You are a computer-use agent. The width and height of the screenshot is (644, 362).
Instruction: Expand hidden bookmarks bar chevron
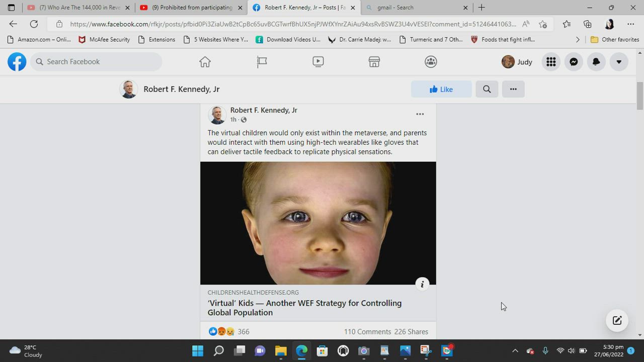coord(578,39)
